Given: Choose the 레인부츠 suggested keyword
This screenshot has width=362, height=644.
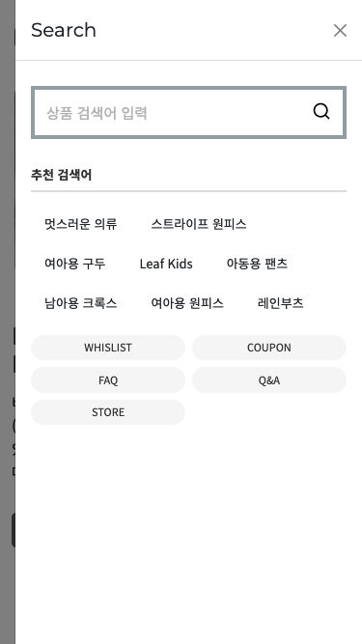Looking at the screenshot, I should pyautogui.click(x=280, y=303).
